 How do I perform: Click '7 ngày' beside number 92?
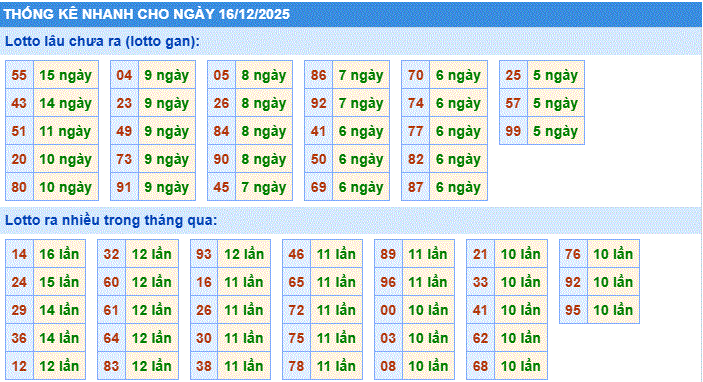point(361,103)
